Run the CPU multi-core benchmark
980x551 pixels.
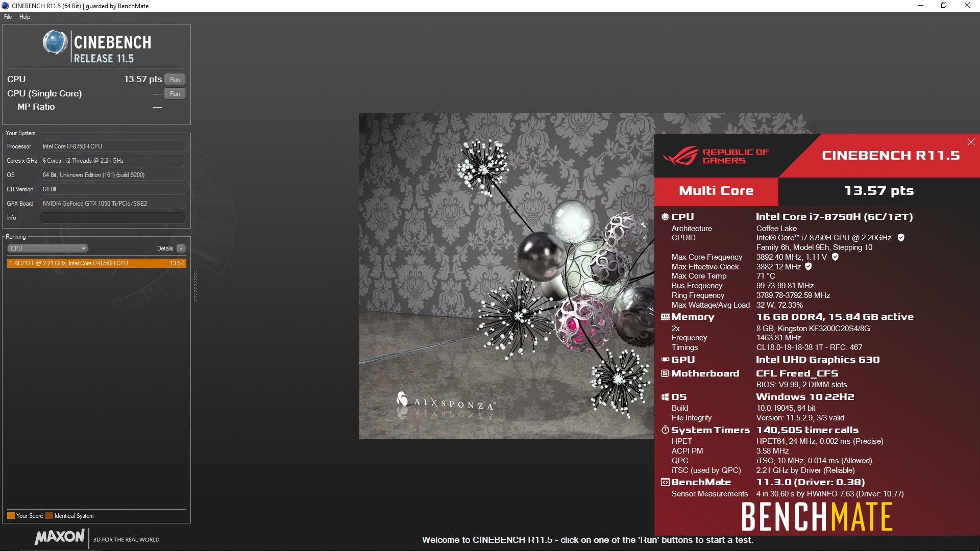pos(175,79)
